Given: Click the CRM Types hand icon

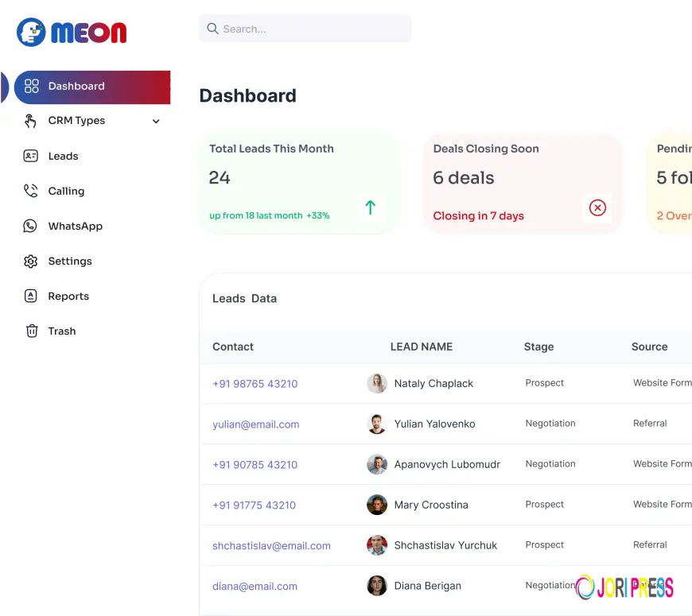Looking at the screenshot, I should point(32,121).
